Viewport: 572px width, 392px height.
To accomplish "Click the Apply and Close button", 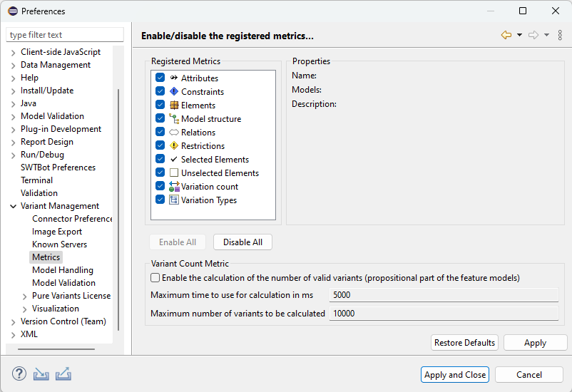I will coord(455,375).
